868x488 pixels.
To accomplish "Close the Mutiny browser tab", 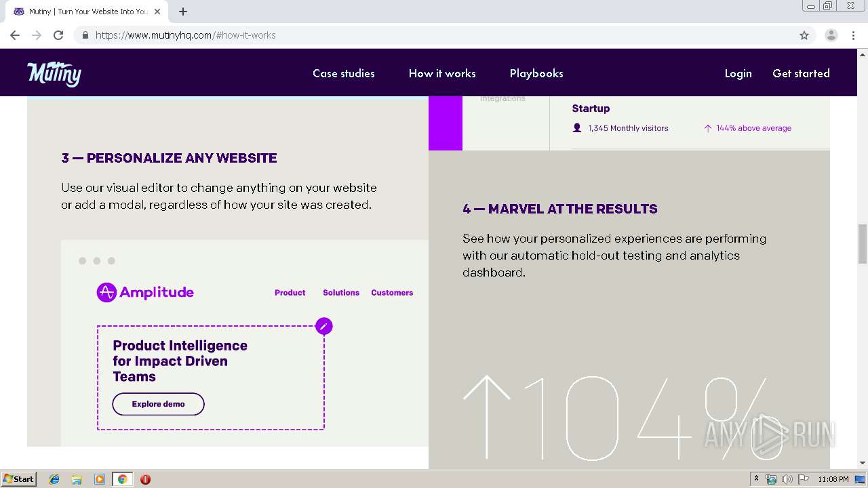I will click(157, 12).
